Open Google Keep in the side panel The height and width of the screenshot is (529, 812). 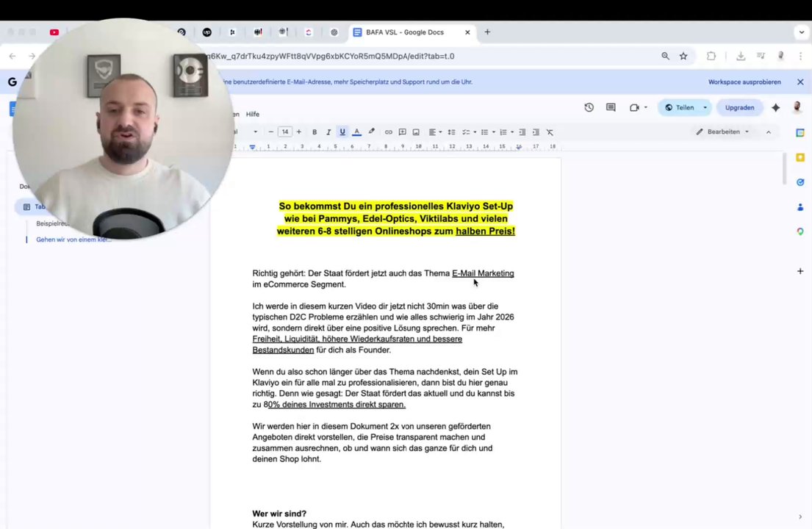pos(800,157)
